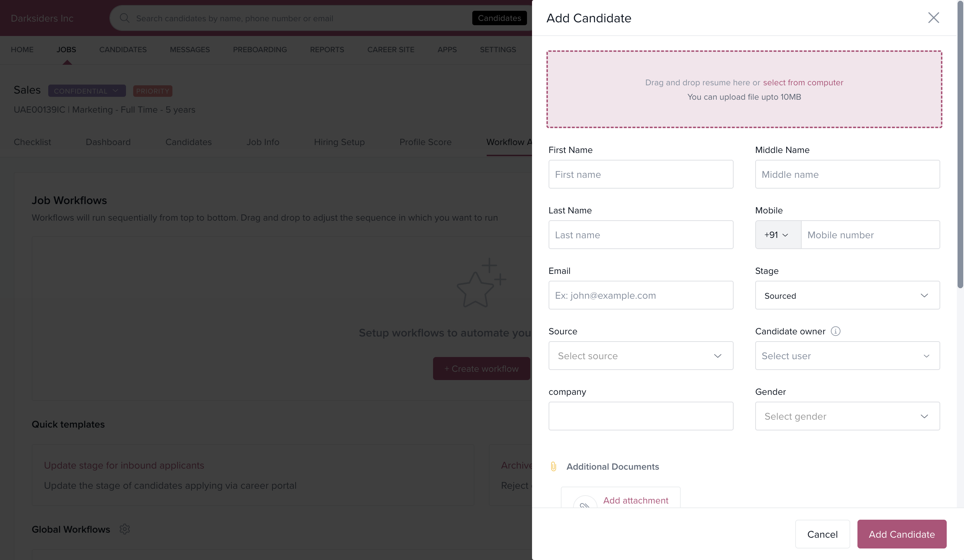Click the search magnifier icon
Screen dimensions: 964x560
point(124,18)
